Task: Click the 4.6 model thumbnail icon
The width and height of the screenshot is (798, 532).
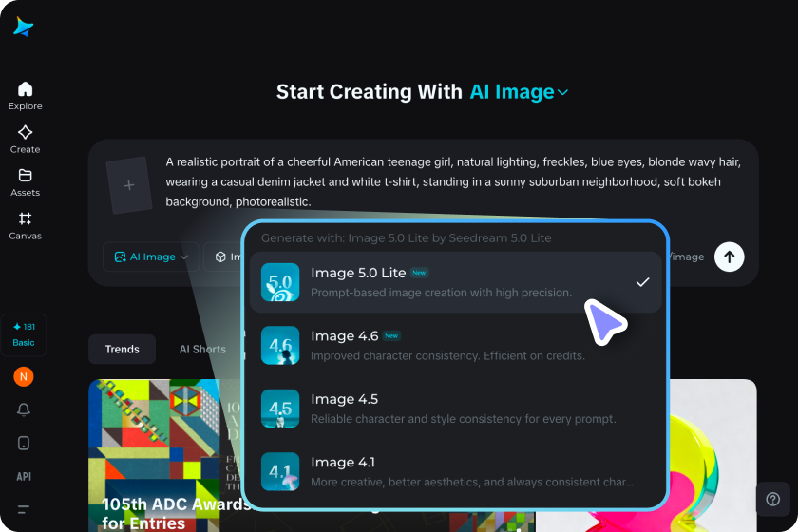Action: pos(280,345)
